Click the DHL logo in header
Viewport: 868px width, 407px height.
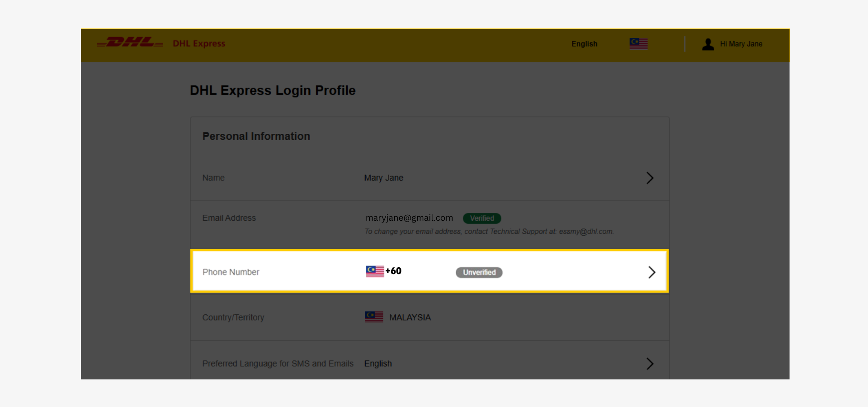tap(130, 43)
